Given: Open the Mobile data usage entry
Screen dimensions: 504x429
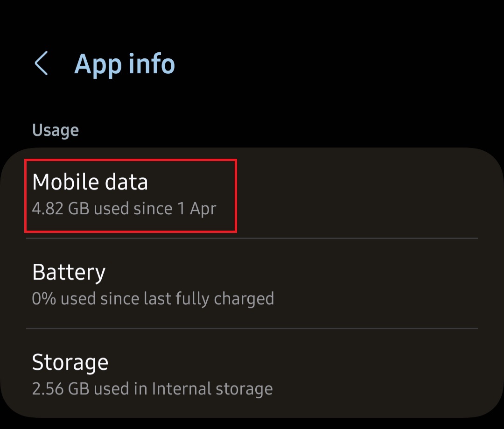Looking at the screenshot, I should click(252, 194).
